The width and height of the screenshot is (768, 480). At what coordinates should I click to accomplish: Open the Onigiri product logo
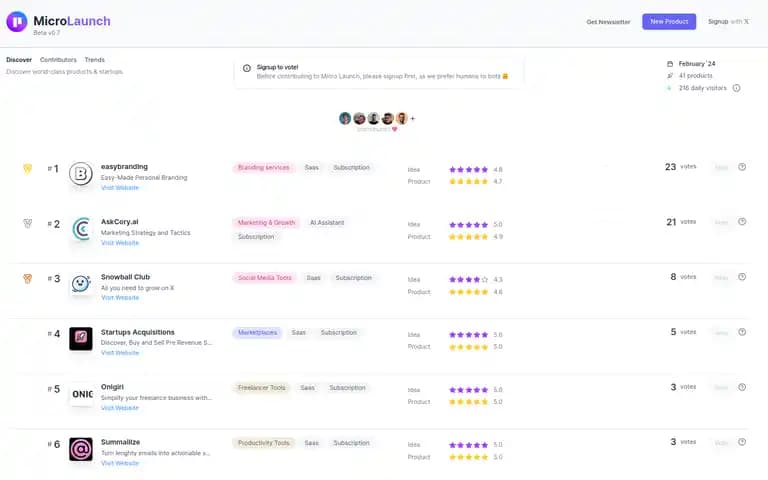[x=81, y=394]
